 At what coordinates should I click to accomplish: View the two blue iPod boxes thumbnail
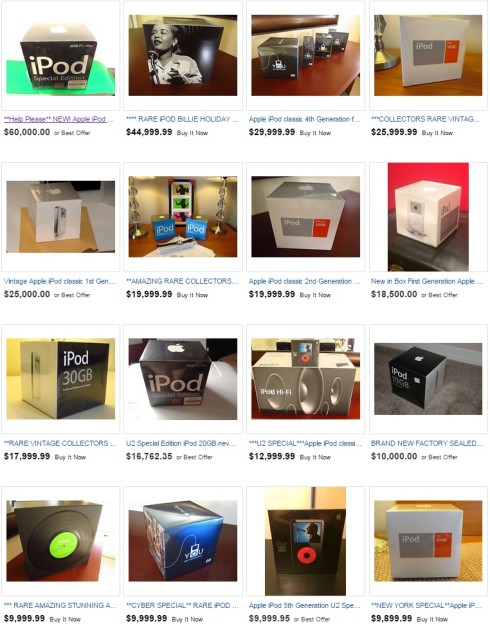[x=183, y=217]
